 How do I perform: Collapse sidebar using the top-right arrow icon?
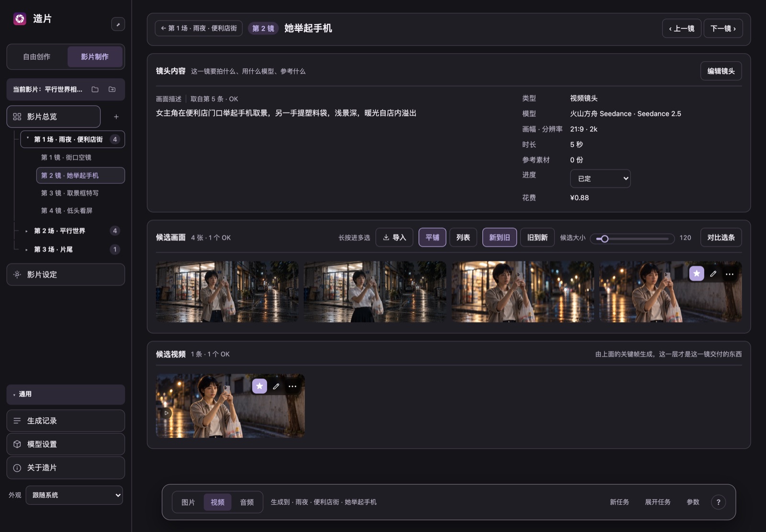coord(118,24)
